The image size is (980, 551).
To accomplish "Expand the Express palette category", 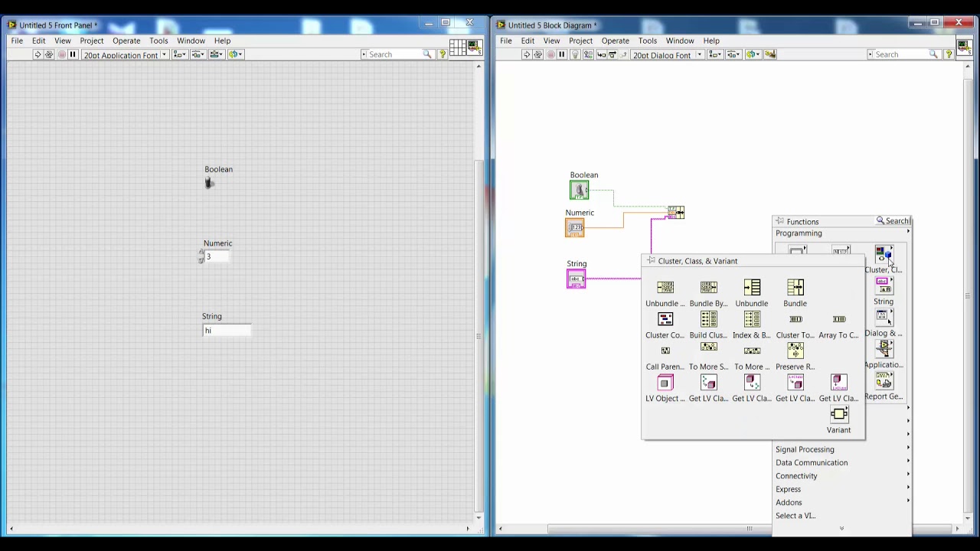I will pyautogui.click(x=842, y=489).
